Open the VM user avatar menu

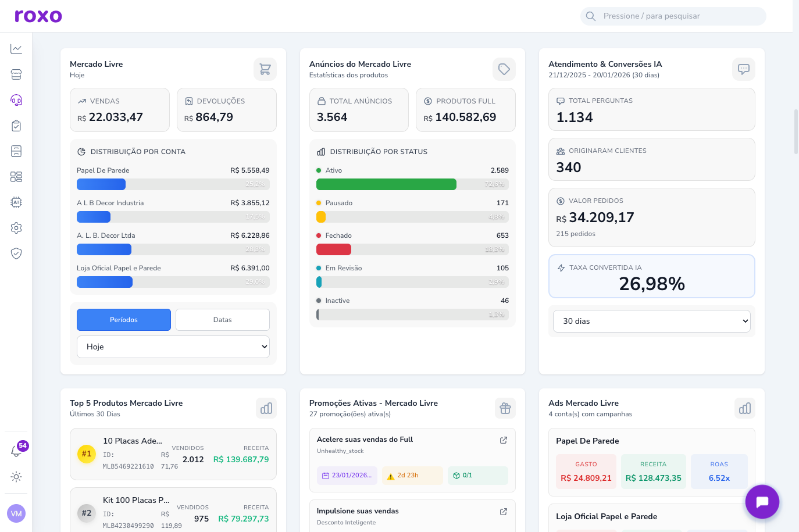[x=16, y=513]
